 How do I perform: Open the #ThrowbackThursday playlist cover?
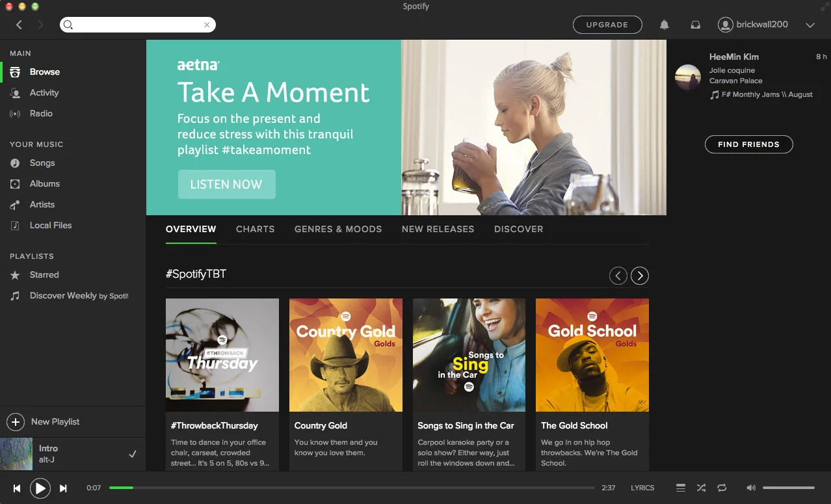point(222,355)
